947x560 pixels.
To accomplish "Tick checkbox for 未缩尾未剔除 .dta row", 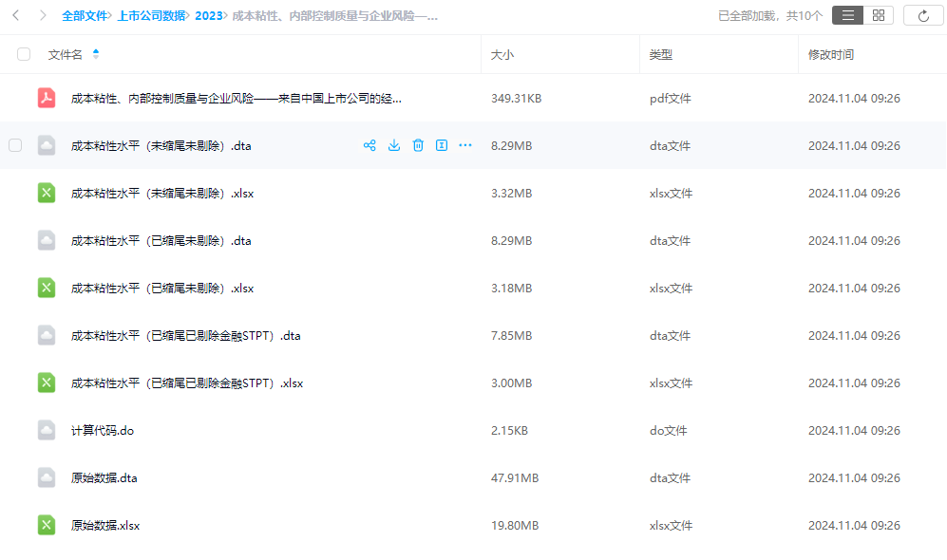I will click(15, 145).
